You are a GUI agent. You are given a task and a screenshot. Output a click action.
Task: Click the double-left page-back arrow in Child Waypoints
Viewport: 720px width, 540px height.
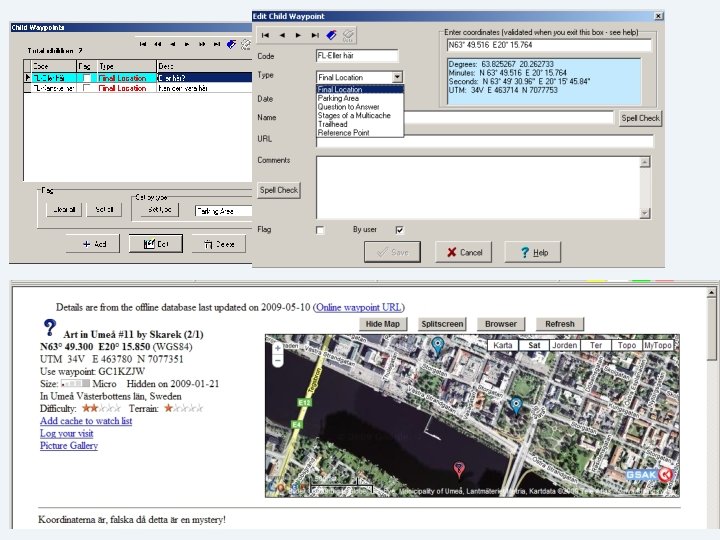tap(158, 44)
